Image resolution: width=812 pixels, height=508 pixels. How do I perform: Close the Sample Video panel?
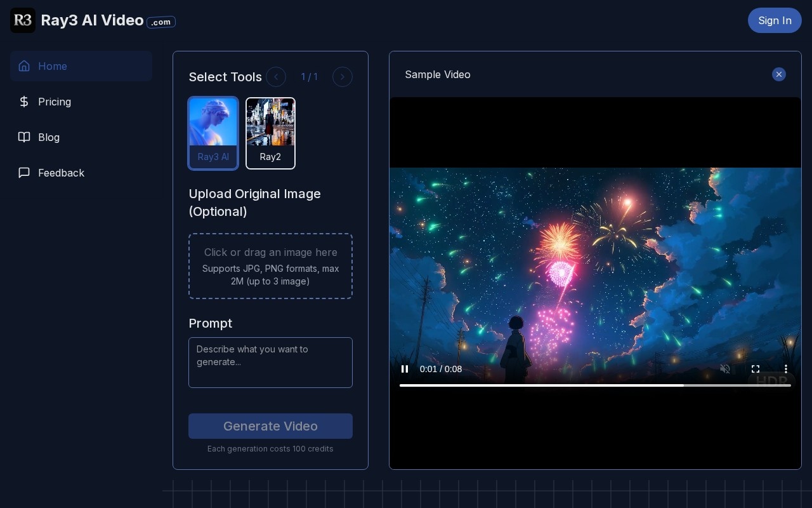pyautogui.click(x=779, y=74)
